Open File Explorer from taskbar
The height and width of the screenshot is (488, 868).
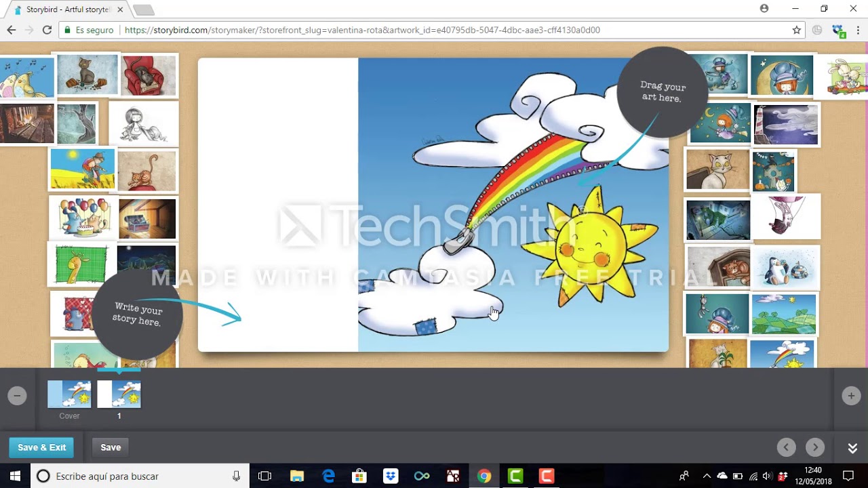pos(297,476)
